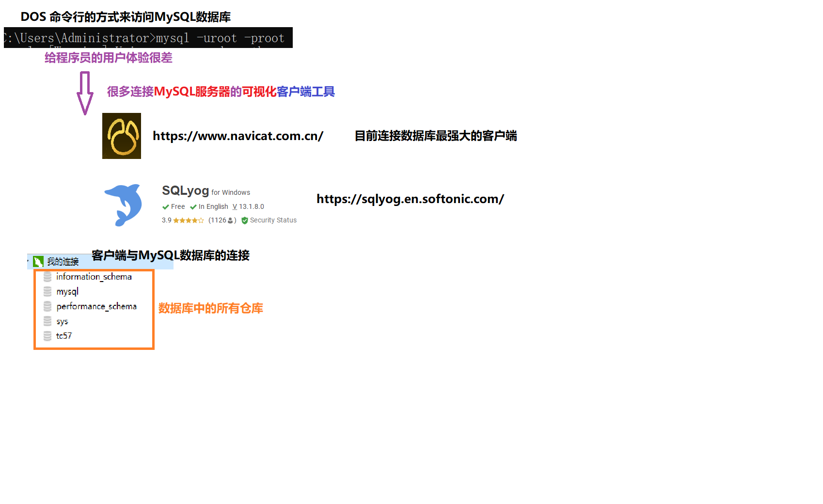Click the green Security Status shield icon

pos(245,220)
